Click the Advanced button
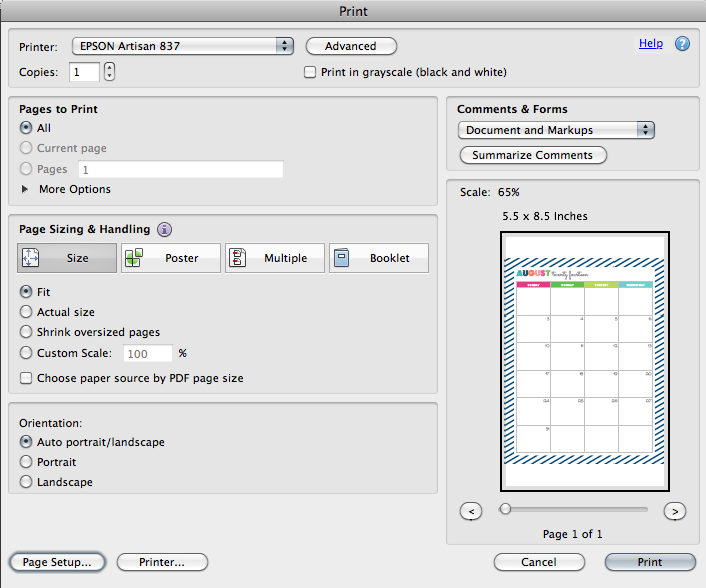This screenshot has height=588, width=706. tap(351, 46)
